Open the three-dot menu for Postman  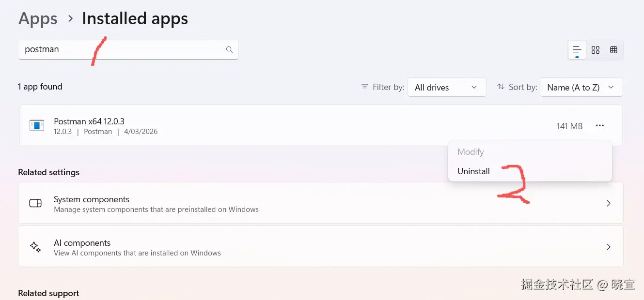point(600,126)
